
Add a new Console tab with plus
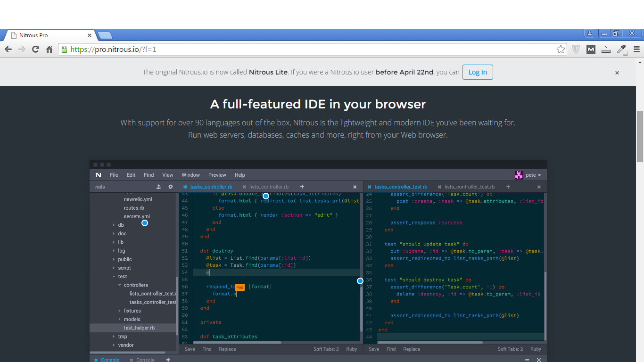[168, 360]
